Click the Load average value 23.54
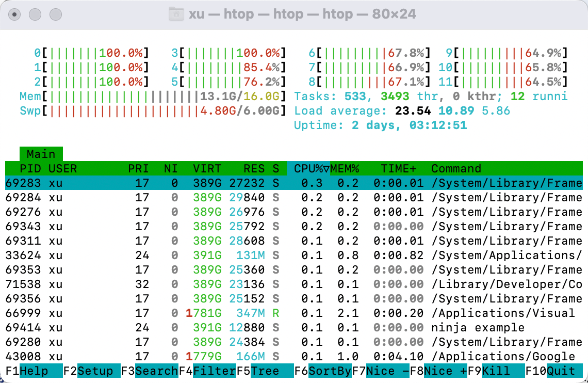 pos(413,110)
